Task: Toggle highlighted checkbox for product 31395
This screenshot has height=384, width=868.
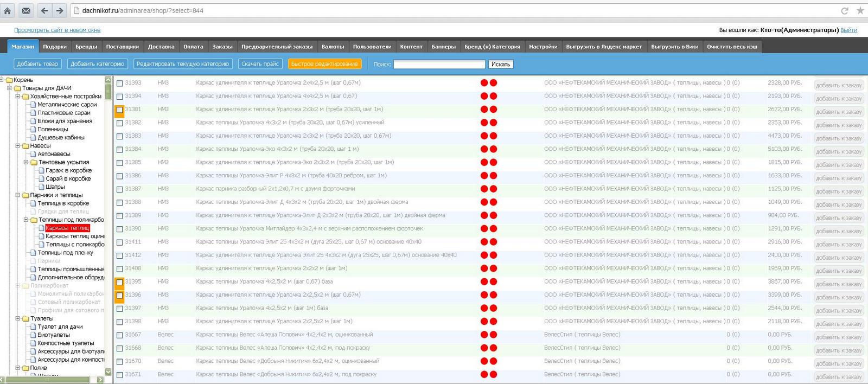Action: [119, 282]
